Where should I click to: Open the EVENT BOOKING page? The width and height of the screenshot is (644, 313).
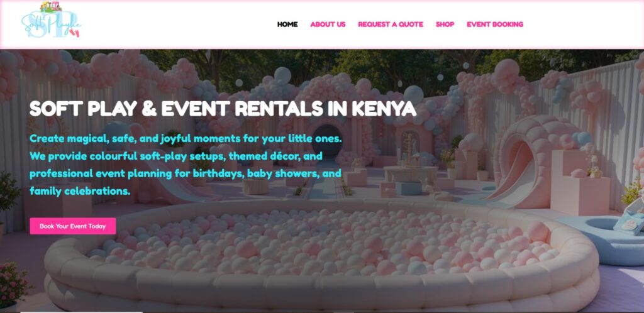click(495, 25)
